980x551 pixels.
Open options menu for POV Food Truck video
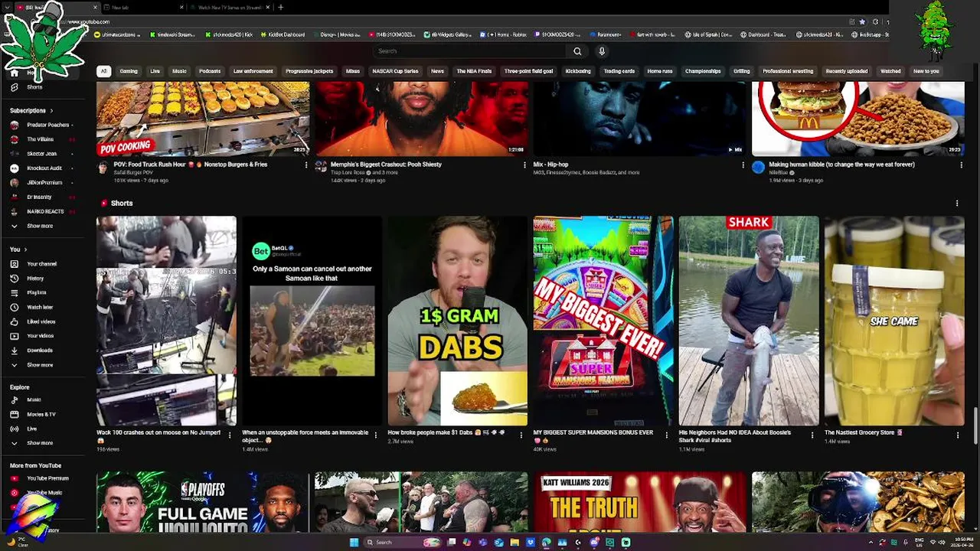tap(306, 165)
